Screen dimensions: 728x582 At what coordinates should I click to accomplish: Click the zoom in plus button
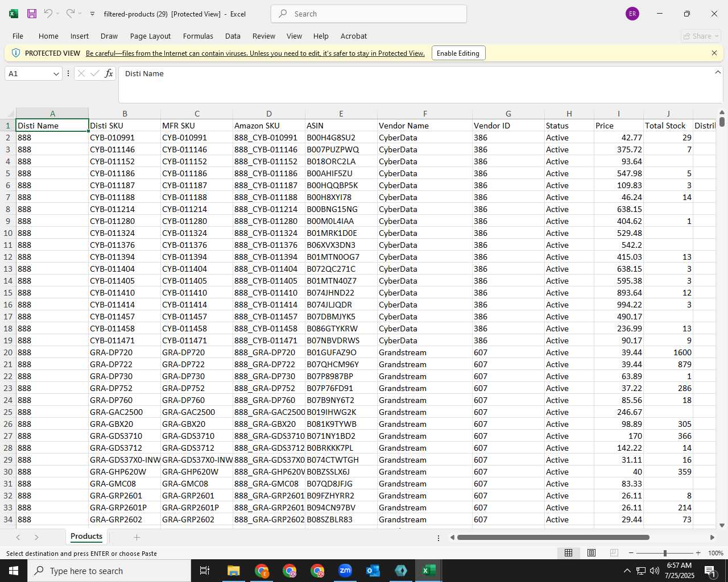coord(698,553)
